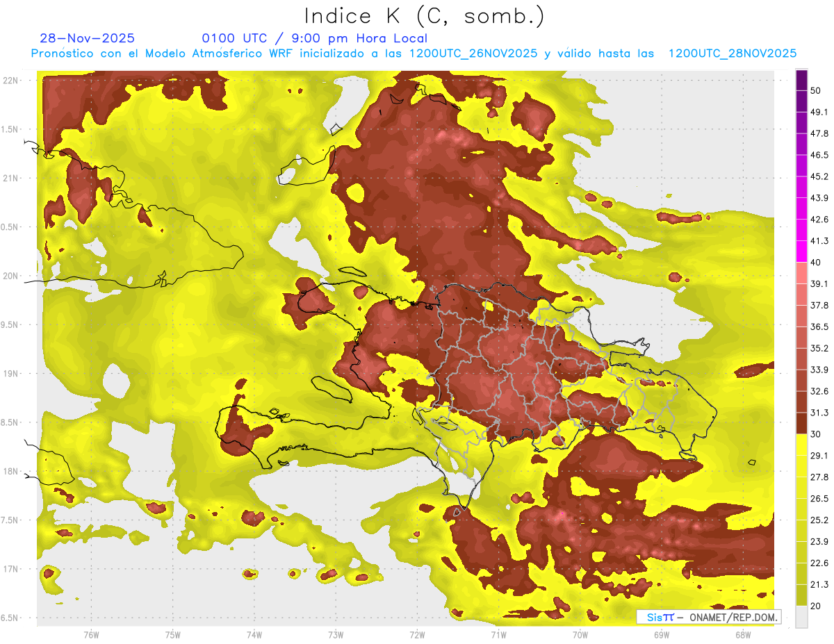834x644 pixels.
Task: Click the '37.8' color scale value
Action: coord(819,305)
